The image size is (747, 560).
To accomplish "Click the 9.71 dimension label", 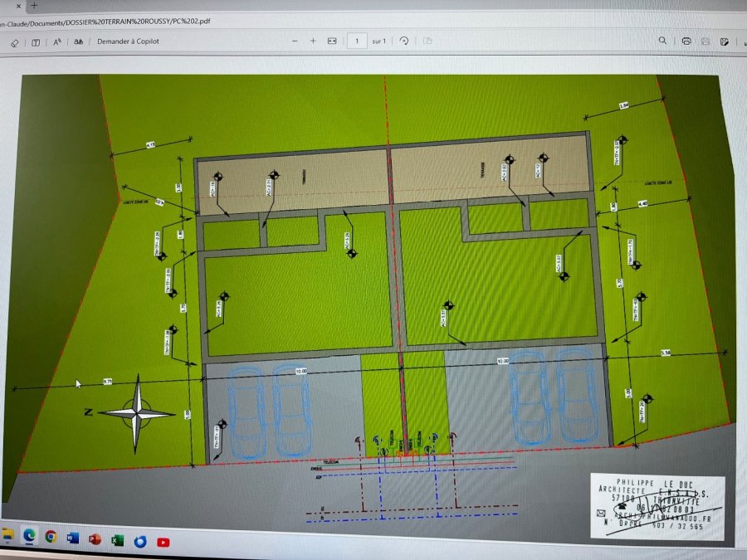I will coord(108,382).
